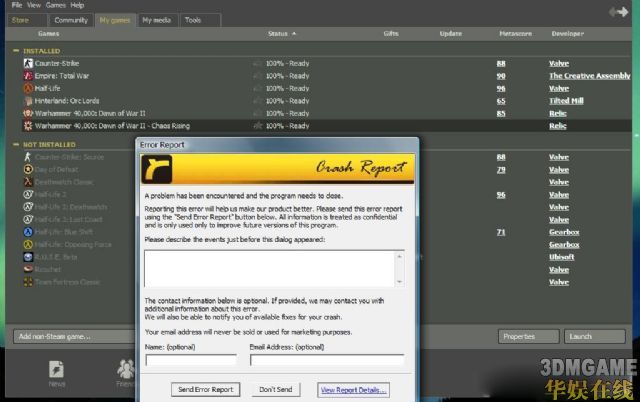Switch to the Tools tab

tap(200, 20)
